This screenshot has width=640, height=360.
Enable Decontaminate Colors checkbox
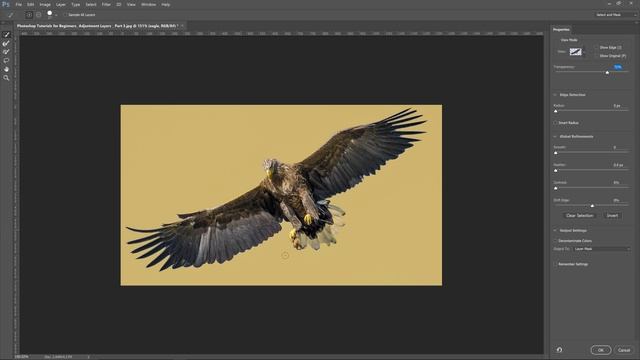pyautogui.click(x=555, y=241)
